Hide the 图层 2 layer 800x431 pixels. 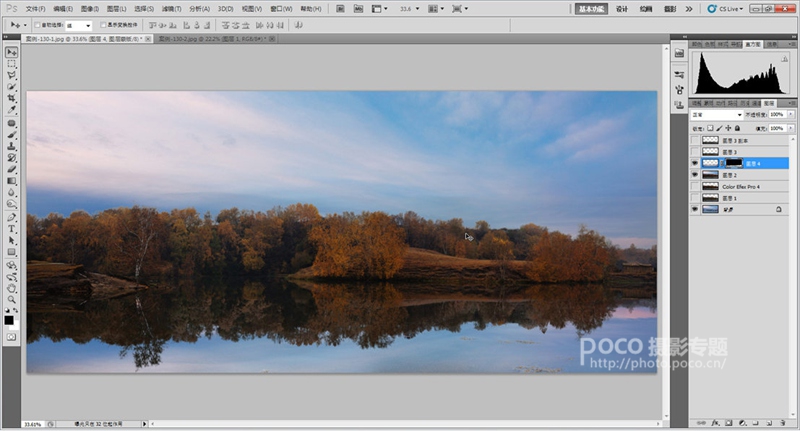pos(695,175)
